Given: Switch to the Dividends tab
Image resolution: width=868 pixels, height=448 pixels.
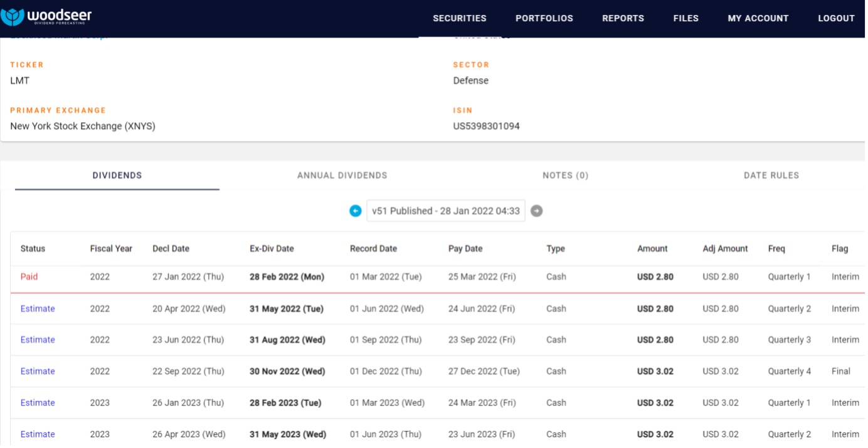Looking at the screenshot, I should click(117, 175).
